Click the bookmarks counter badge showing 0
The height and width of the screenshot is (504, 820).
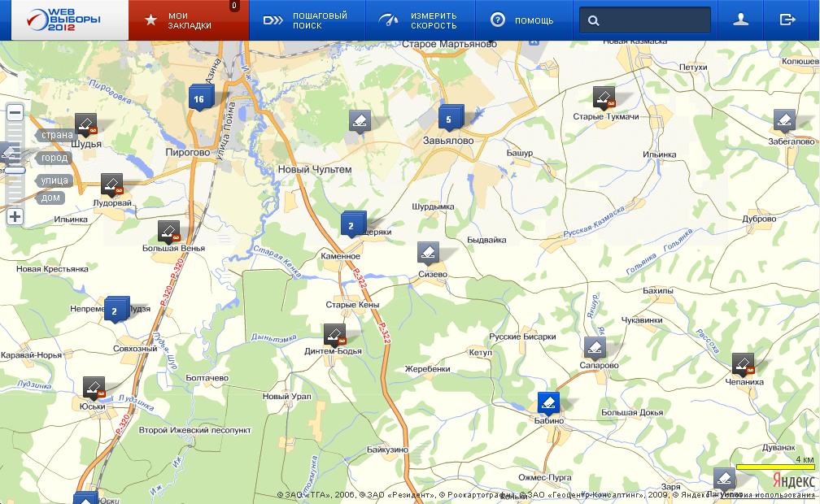(233, 6)
